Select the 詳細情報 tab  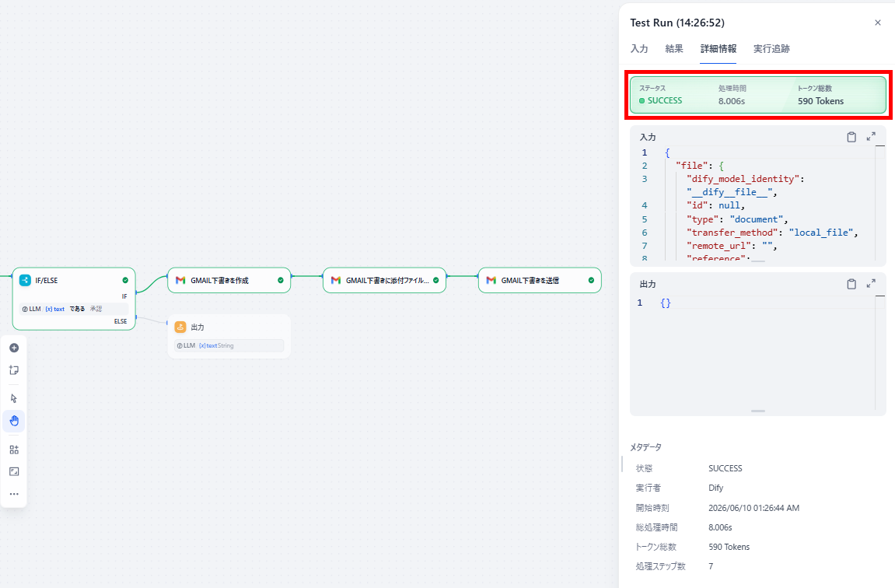pos(718,49)
